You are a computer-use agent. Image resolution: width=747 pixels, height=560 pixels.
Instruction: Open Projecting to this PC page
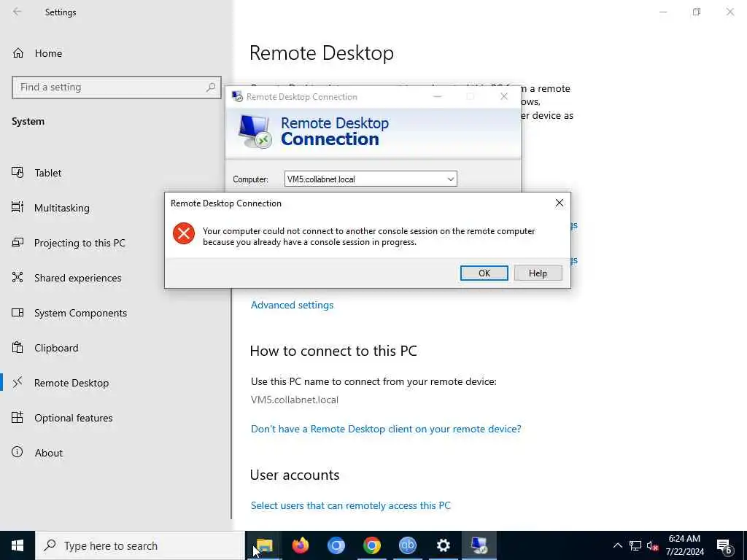click(80, 243)
